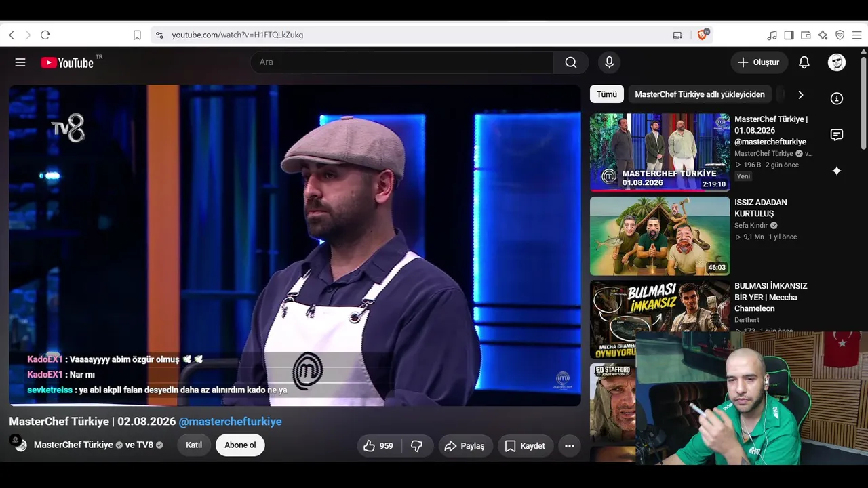Click the Katıl join button
This screenshot has height=488, width=868.
[194, 445]
